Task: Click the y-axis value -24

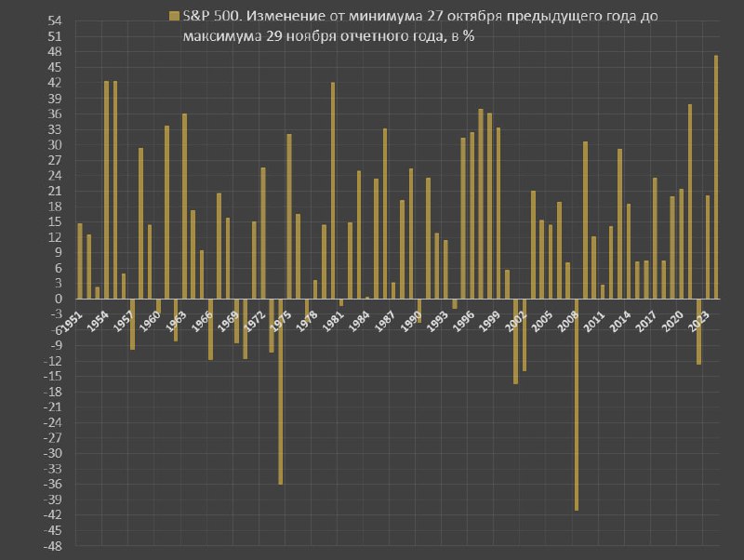Action: coord(53,423)
